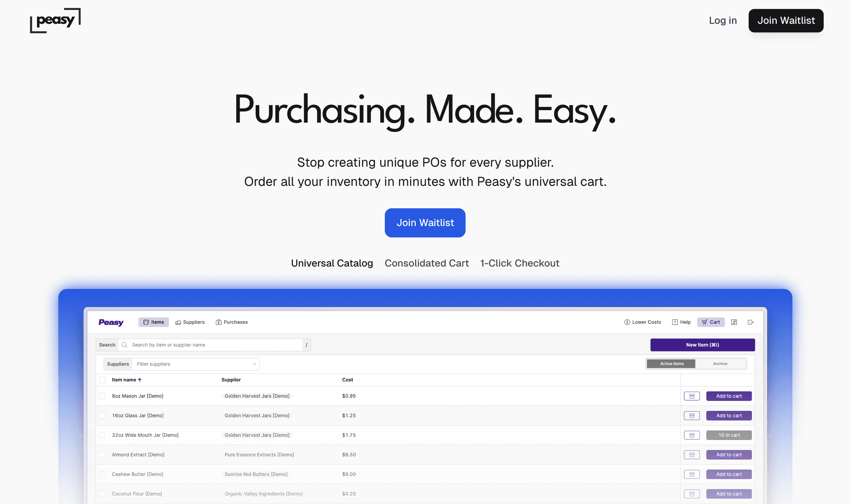The height and width of the screenshot is (504, 850).
Task: Check the Cashew Butter row checkbox
Action: pos(102,474)
